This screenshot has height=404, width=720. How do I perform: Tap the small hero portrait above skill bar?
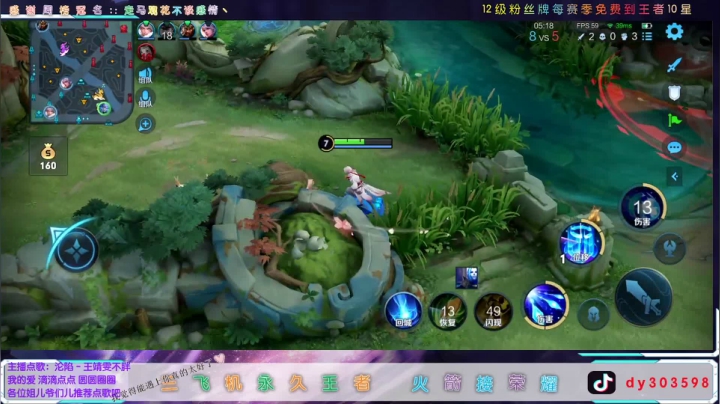coord(467,278)
